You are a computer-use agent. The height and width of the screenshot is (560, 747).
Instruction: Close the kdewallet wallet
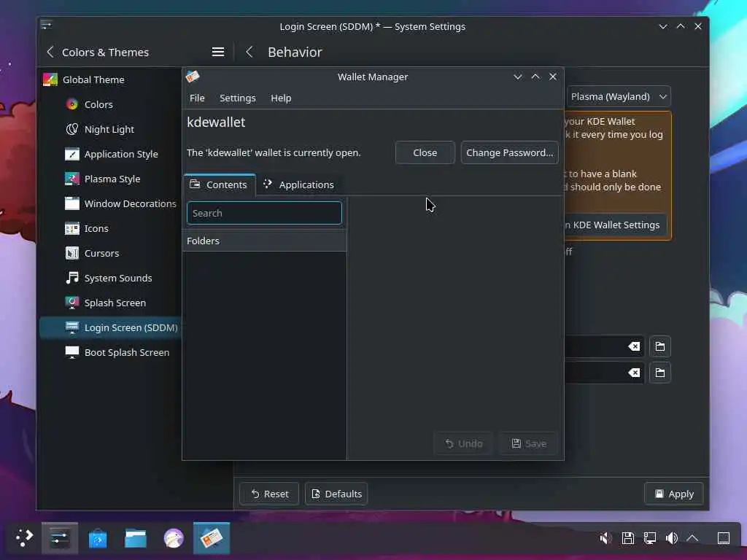coord(425,153)
